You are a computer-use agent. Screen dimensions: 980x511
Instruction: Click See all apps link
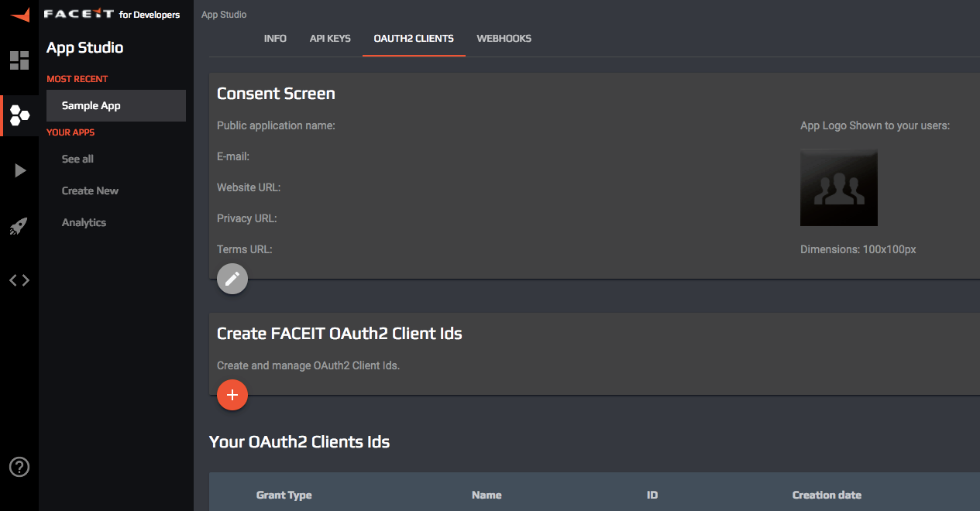(x=77, y=159)
